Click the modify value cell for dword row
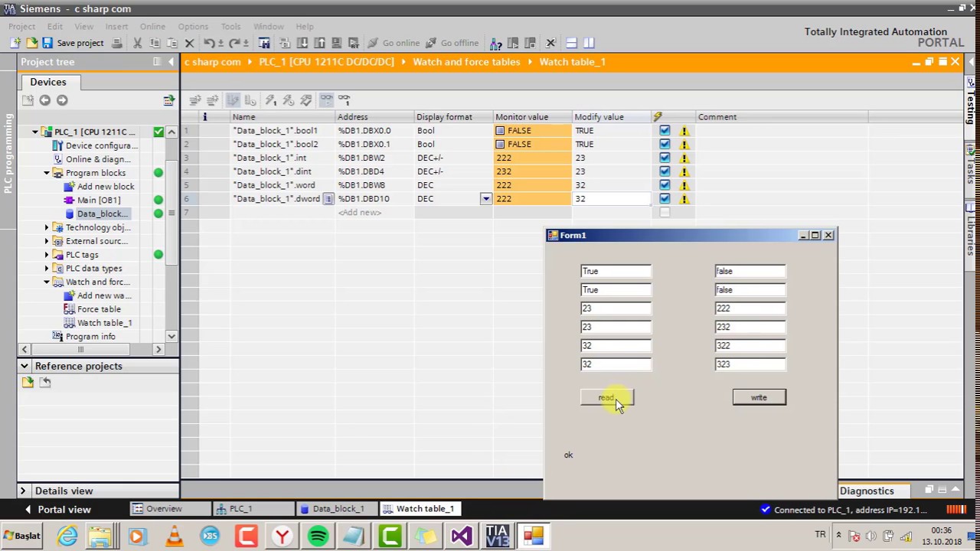 610,199
